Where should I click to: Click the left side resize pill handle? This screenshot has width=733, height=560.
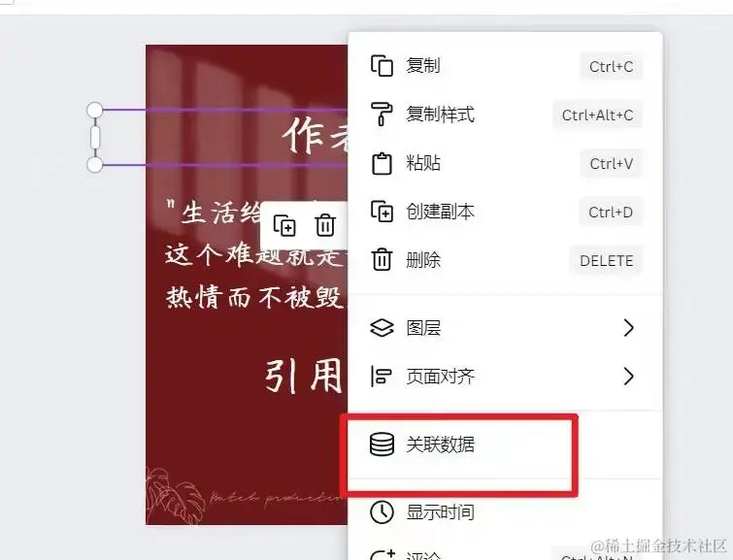coord(95,138)
